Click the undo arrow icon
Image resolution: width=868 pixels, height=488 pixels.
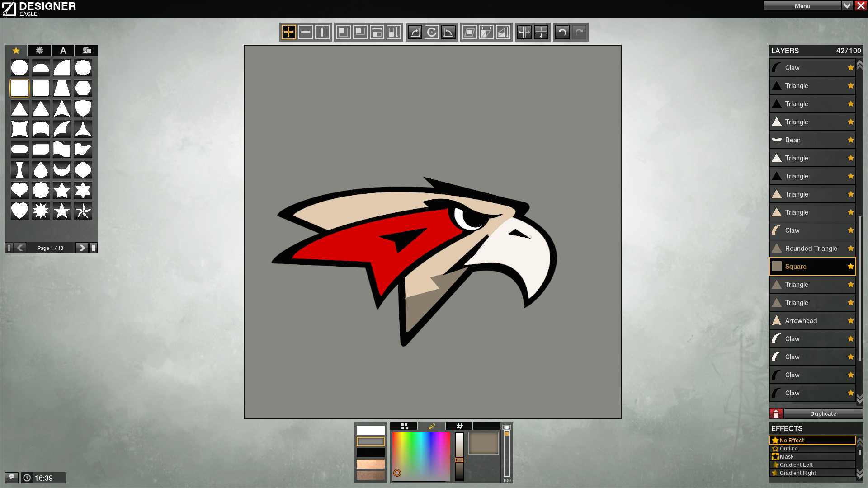coord(562,32)
